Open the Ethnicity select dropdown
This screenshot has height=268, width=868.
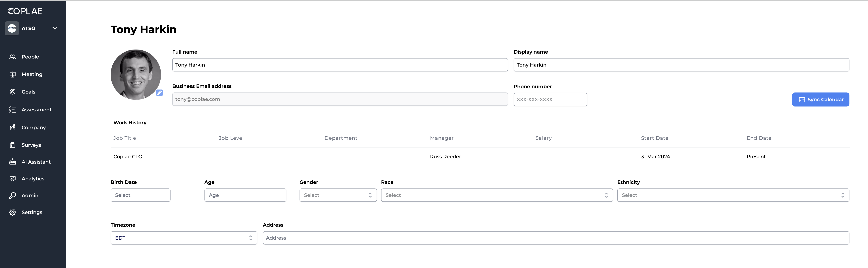point(732,195)
